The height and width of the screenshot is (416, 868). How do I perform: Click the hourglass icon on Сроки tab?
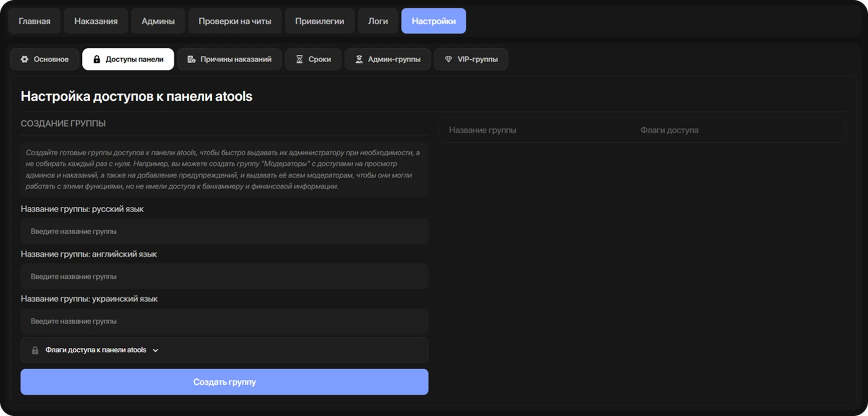click(300, 59)
